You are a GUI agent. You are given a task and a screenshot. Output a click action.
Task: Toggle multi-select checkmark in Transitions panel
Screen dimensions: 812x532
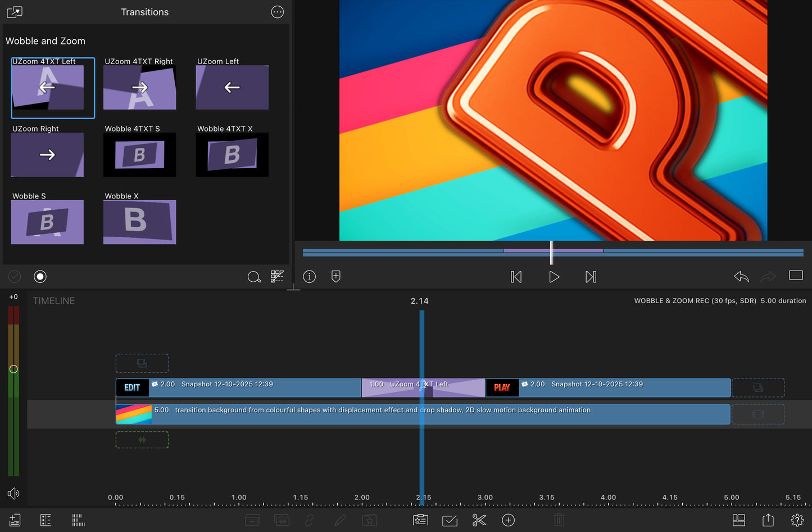tap(14, 276)
